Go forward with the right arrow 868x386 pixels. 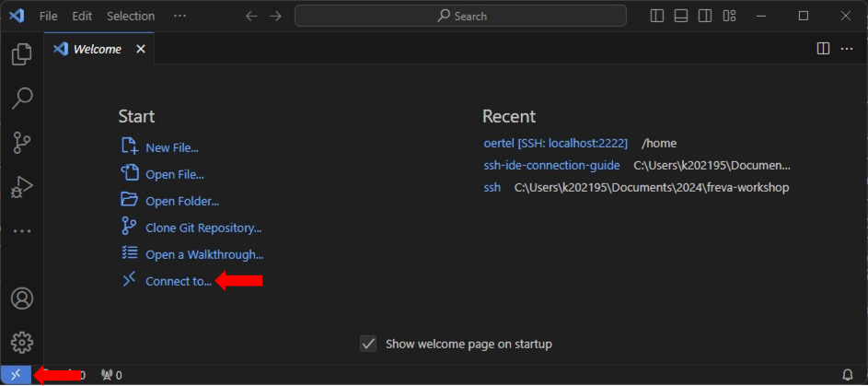click(x=275, y=16)
